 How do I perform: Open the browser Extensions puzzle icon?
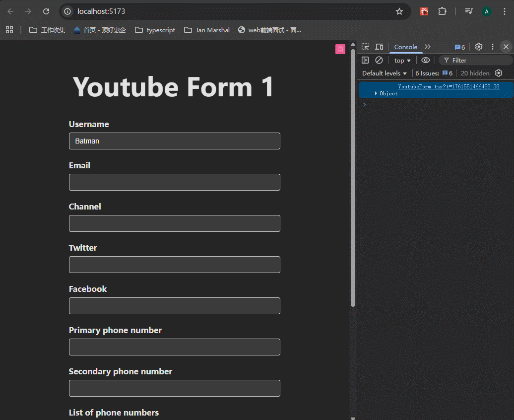pos(442,11)
